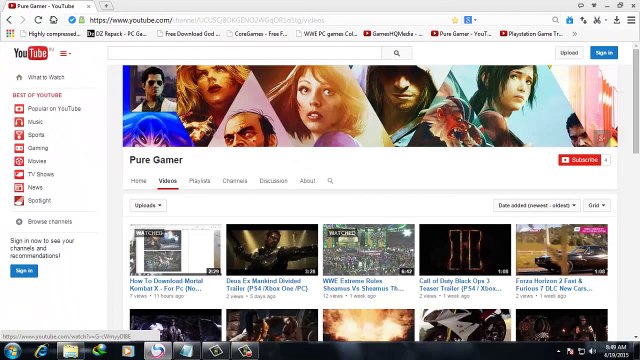
Task: Open How To Download Mortal Kombat X link
Action: click(x=166, y=284)
